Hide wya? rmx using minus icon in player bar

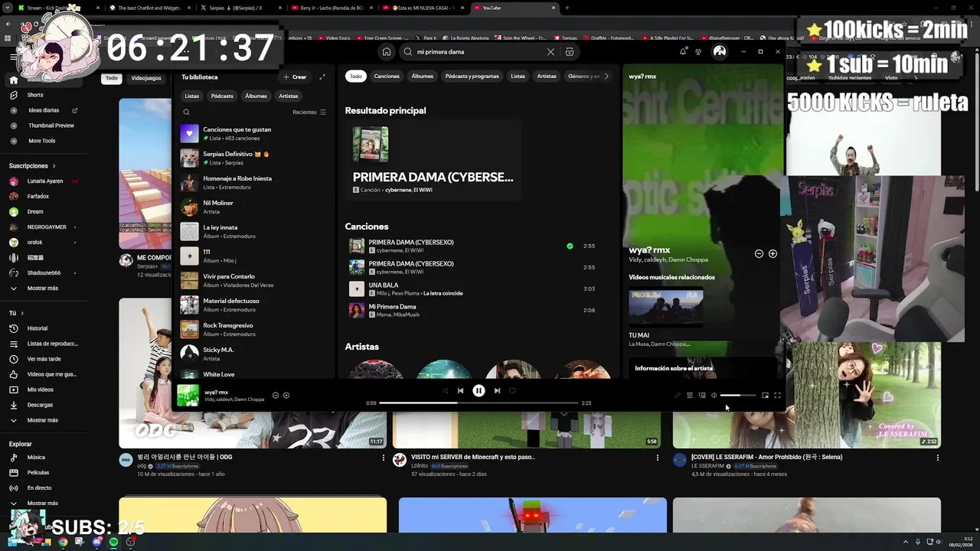click(x=276, y=396)
